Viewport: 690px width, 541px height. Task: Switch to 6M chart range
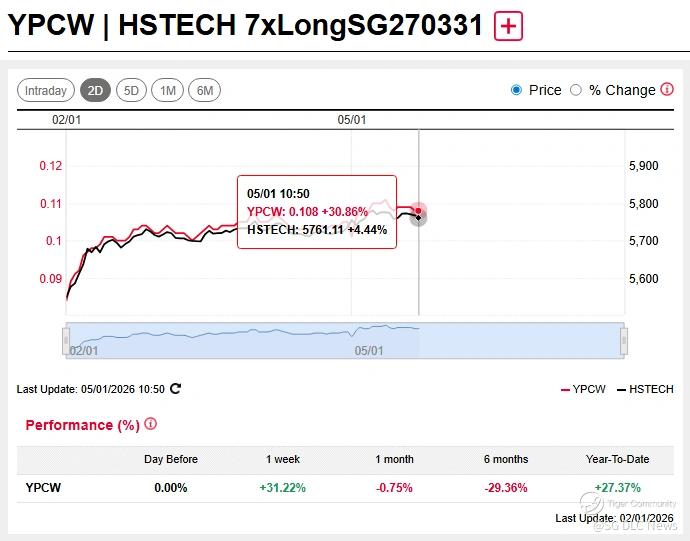(x=205, y=90)
